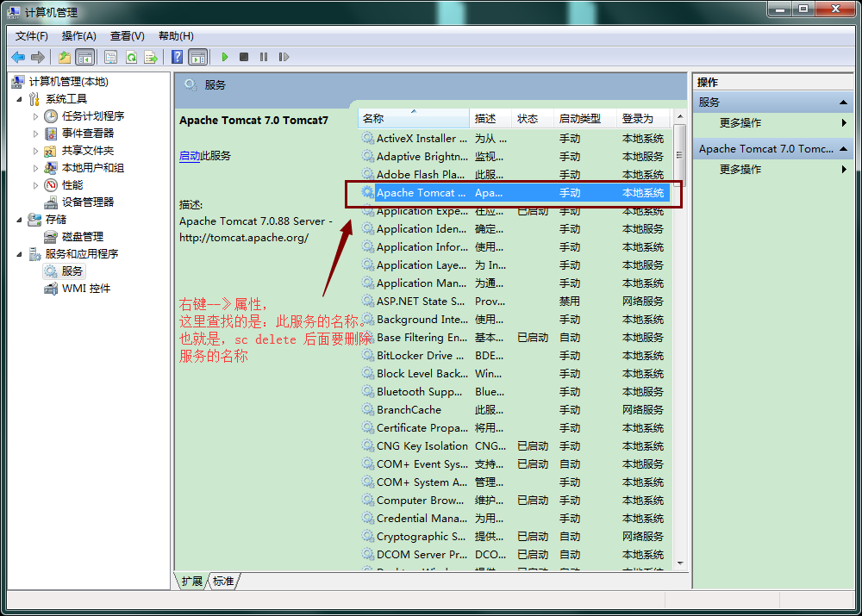Screen dimensions: 862x616
Task: Open Disk Management (磁盘管理) node
Action: (x=83, y=236)
